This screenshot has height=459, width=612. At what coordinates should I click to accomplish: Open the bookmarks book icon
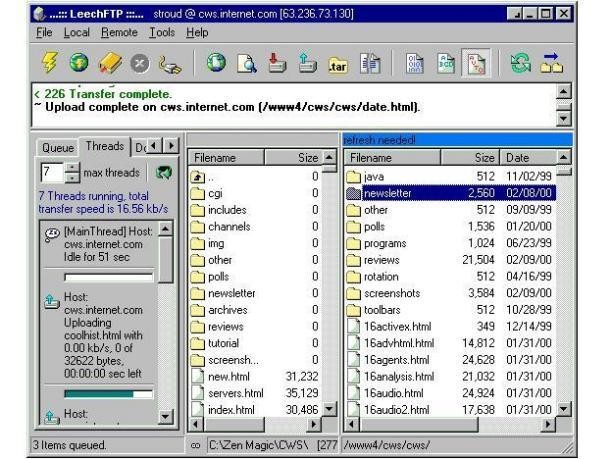click(110, 62)
